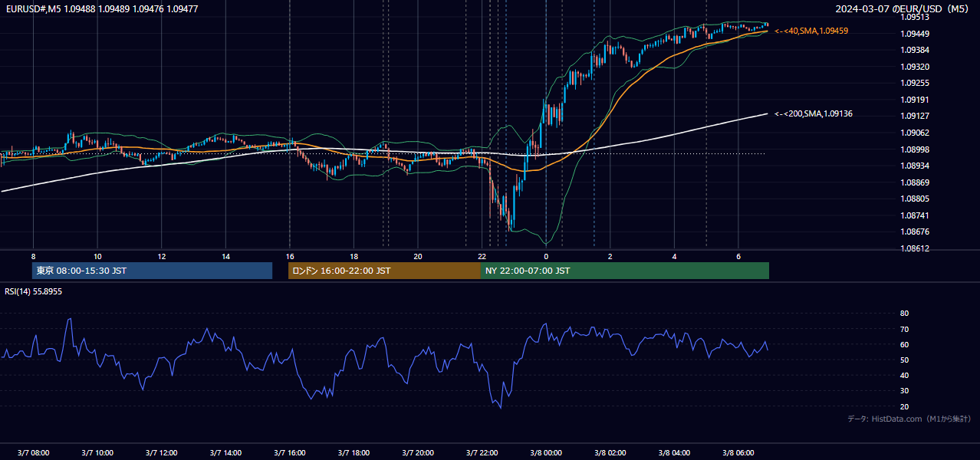Click the 3/7 18:00 time label

click(354, 452)
